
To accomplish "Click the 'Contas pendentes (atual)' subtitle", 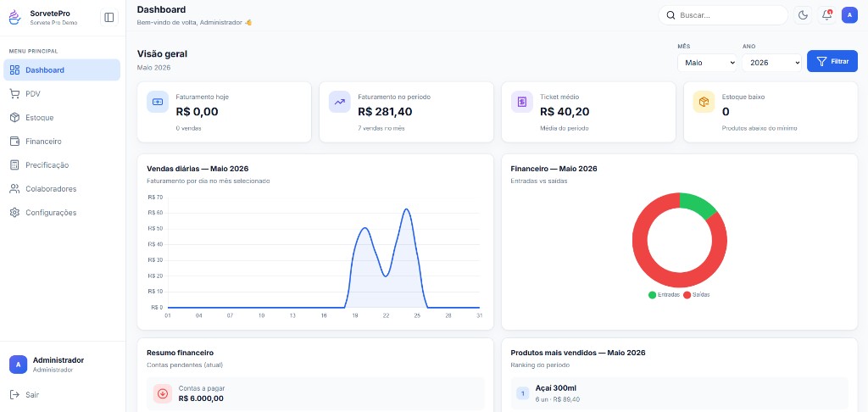I will coord(185,365).
